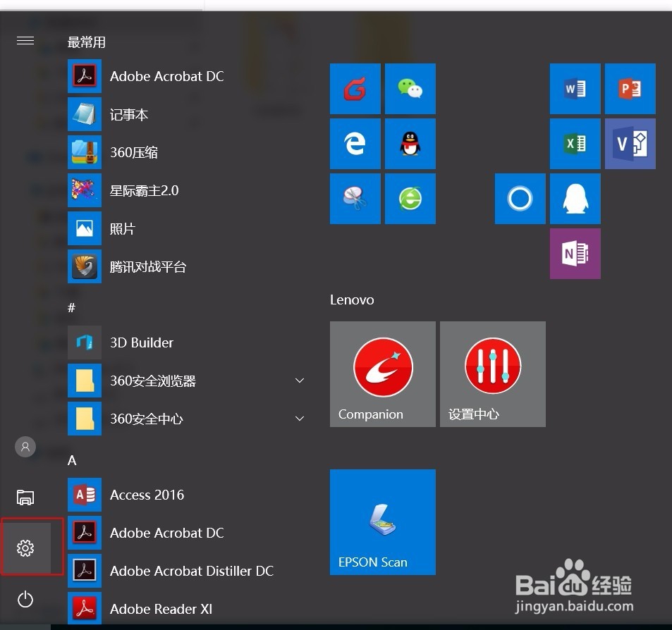
Task: Open the Word tile
Action: (575, 89)
